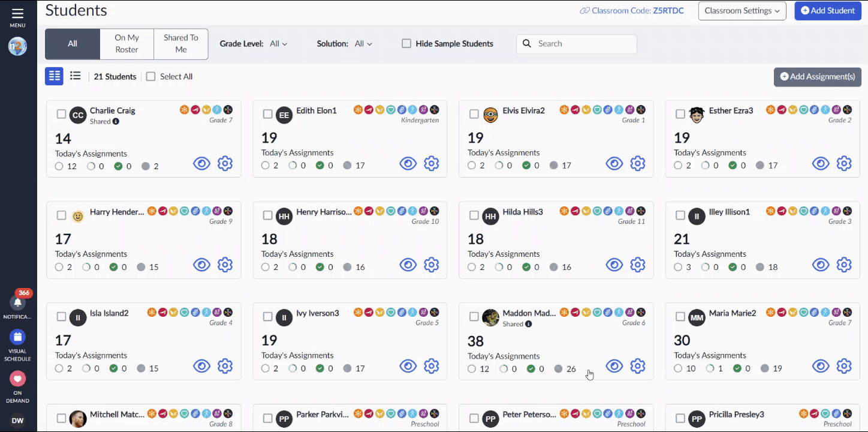
Task: Select Isla Island2 checkbox
Action: (x=61, y=317)
